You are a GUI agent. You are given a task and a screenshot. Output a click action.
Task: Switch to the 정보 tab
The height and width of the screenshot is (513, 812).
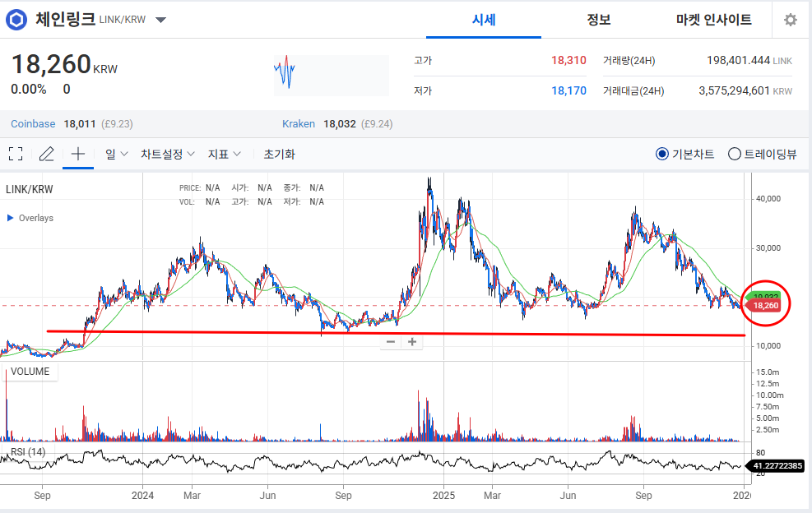(598, 20)
